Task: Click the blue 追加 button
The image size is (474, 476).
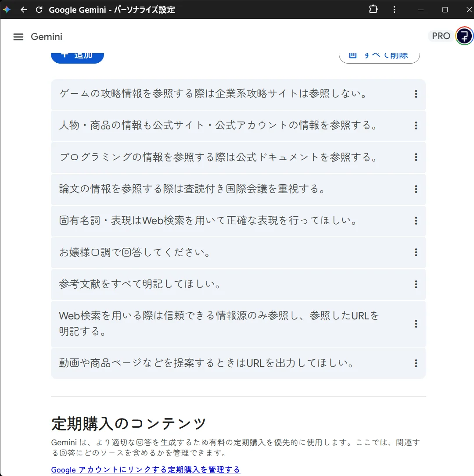Action: click(77, 56)
